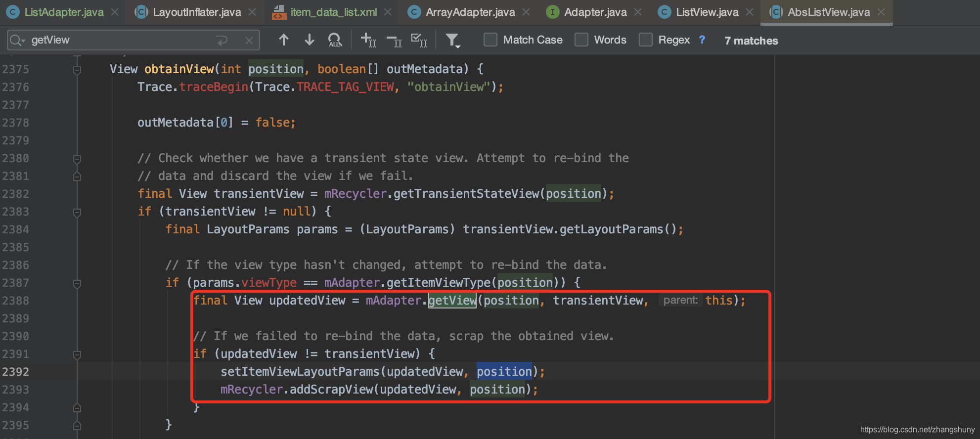
Task: Toggle the Words checkbox
Action: (x=581, y=40)
